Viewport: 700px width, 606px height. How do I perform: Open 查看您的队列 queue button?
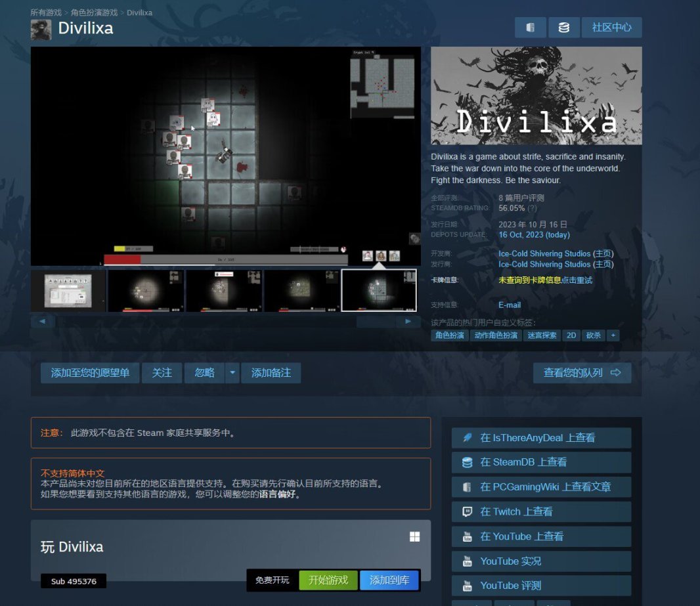[582, 373]
